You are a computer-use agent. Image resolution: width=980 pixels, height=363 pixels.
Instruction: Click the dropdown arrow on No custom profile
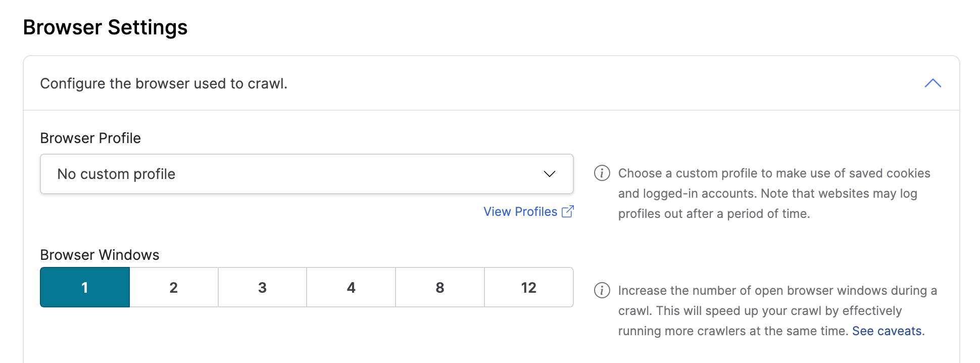pyautogui.click(x=549, y=174)
